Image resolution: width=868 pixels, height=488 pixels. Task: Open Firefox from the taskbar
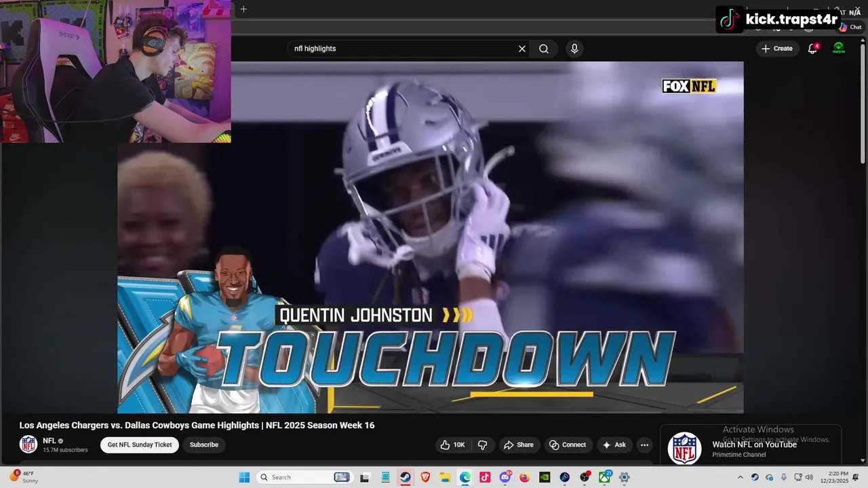click(x=525, y=477)
